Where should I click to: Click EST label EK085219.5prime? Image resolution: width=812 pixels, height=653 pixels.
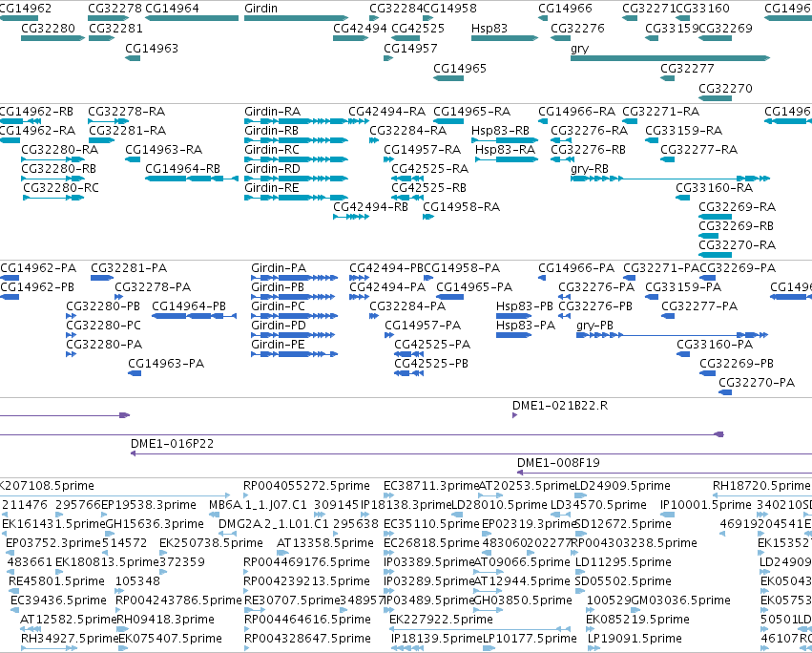click(638, 620)
